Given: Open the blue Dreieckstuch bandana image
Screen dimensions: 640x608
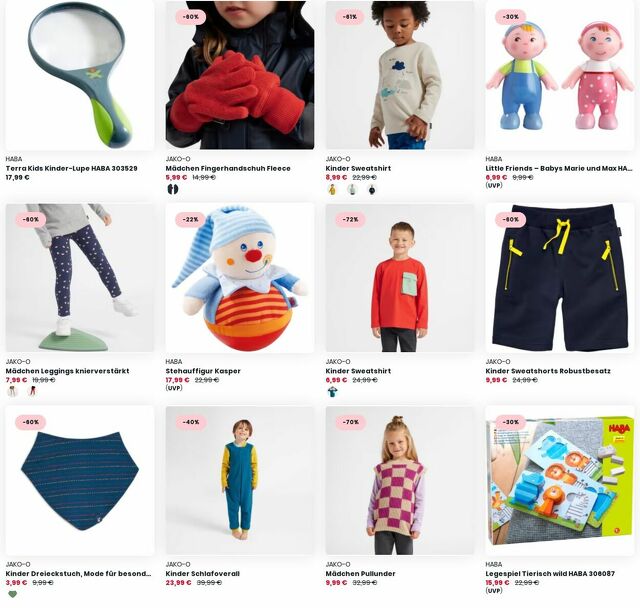Looking at the screenshot, I should pos(80,480).
